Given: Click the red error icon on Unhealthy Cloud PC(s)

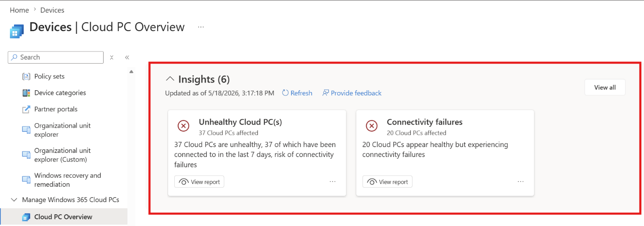Looking at the screenshot, I should pyautogui.click(x=183, y=126).
